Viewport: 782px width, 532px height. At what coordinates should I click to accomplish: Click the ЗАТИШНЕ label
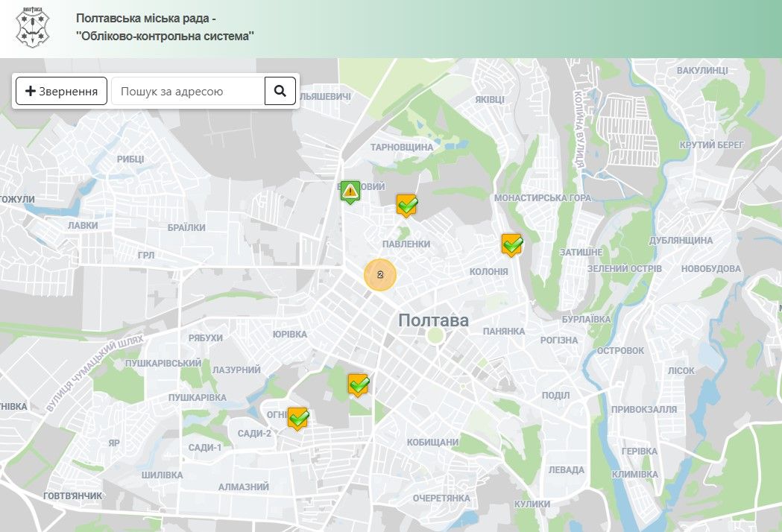tap(581, 253)
